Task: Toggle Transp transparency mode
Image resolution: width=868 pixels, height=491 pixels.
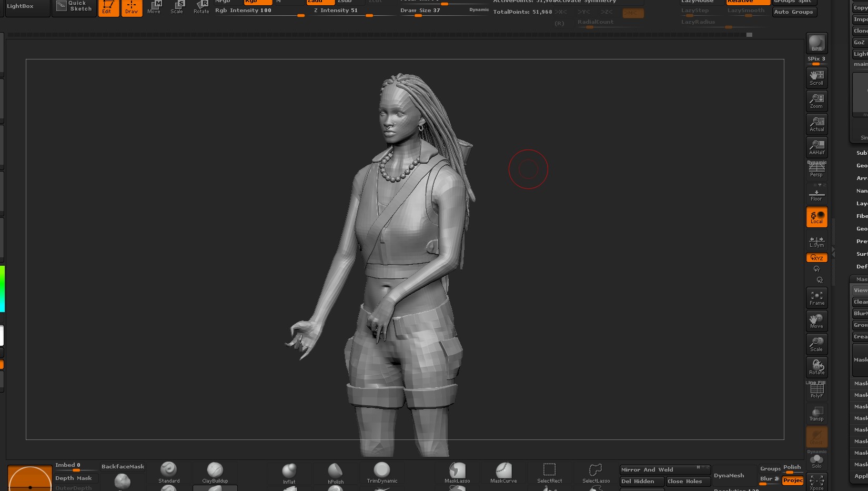Action: [x=816, y=414]
